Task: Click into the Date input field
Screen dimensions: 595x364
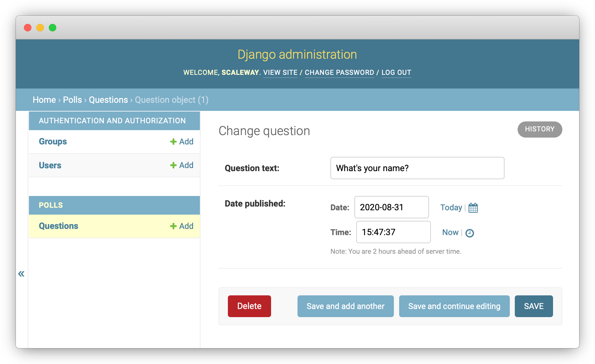Action: [391, 207]
